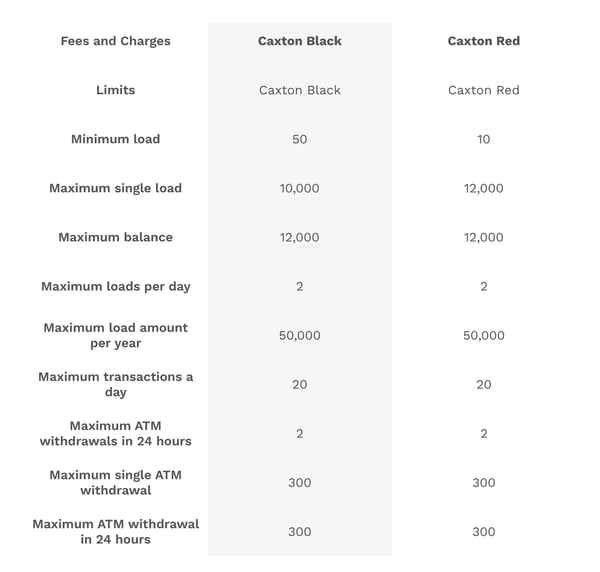
Task: Select Caxton Black maximum single load 10,000
Action: coord(300,188)
